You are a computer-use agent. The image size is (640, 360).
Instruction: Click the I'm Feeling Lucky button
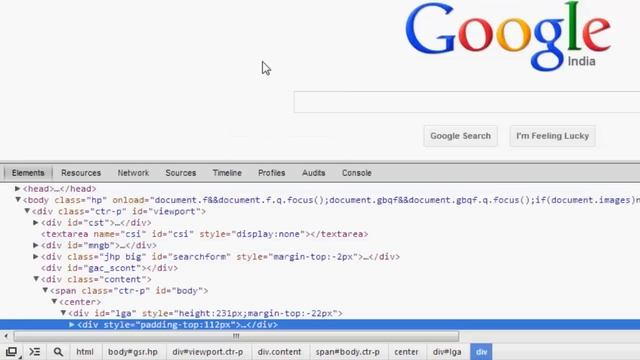552,136
